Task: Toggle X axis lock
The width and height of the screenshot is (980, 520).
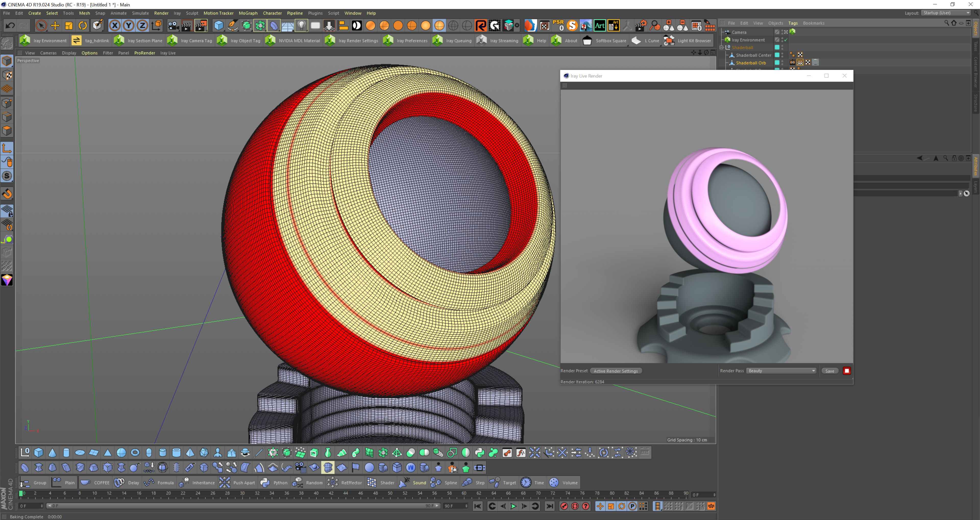Action: pos(115,26)
